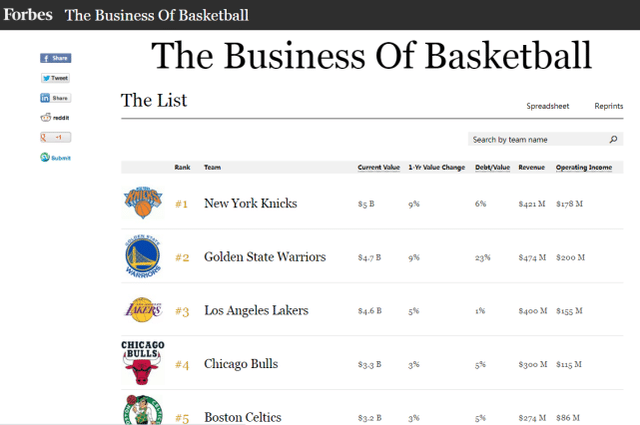Click the Chicago Bulls logo
This screenshot has width=640, height=425.
pos(142,363)
